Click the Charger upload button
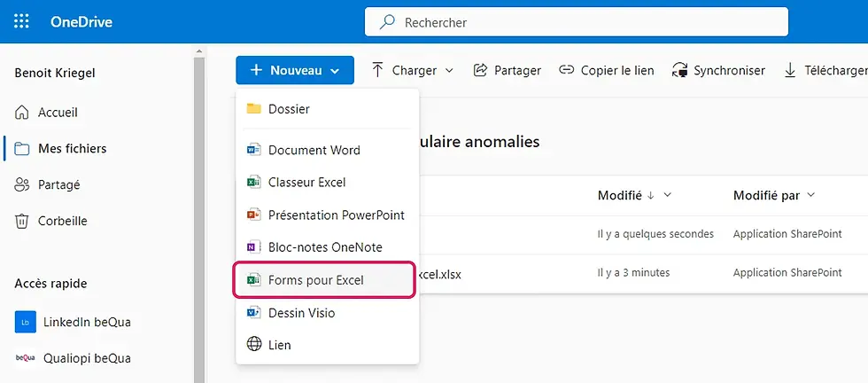This screenshot has height=383, width=868. click(x=413, y=70)
